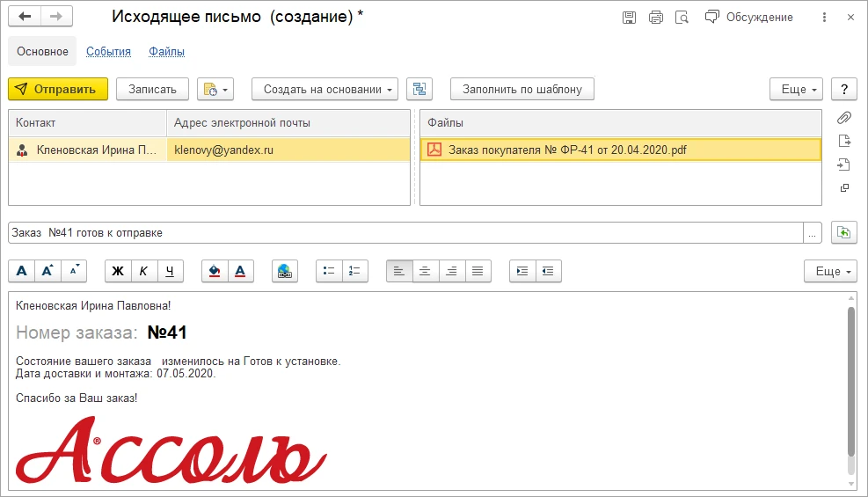Toggle bold formatting (Ж)

click(118, 271)
